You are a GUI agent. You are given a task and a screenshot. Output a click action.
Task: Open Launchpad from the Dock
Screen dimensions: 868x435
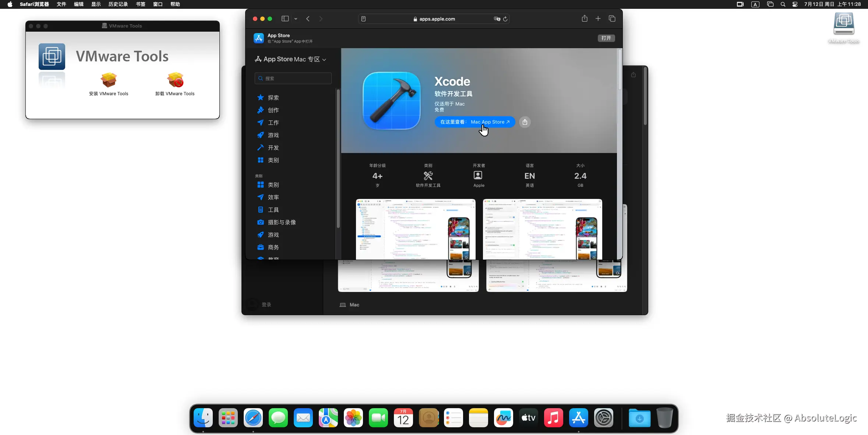[228, 418]
